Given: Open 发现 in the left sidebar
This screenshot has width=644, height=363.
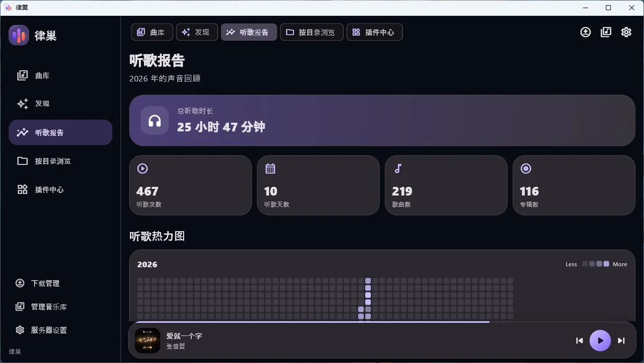Looking at the screenshot, I should click(x=61, y=104).
